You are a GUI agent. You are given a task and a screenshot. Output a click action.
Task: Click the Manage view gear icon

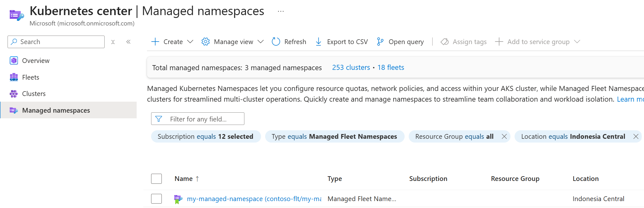tap(205, 42)
